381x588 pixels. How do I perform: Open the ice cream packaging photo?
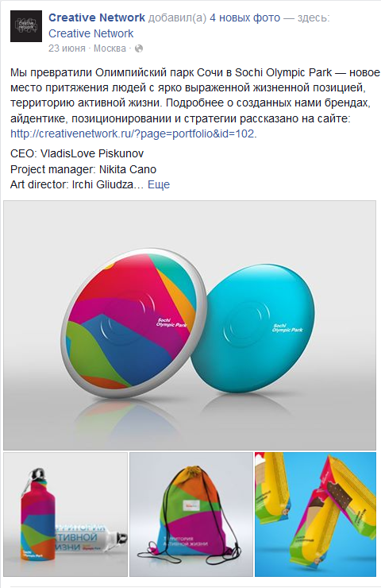[x=315, y=514]
